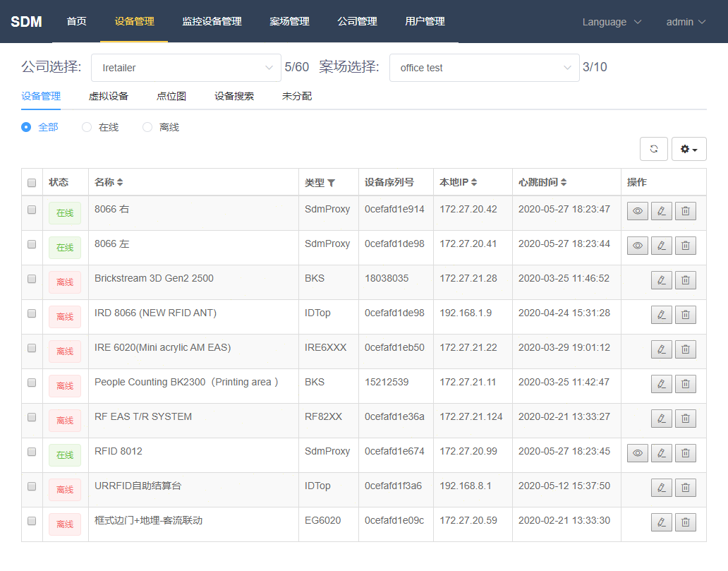
Task: Click the refresh table icon button
Action: (x=653, y=149)
